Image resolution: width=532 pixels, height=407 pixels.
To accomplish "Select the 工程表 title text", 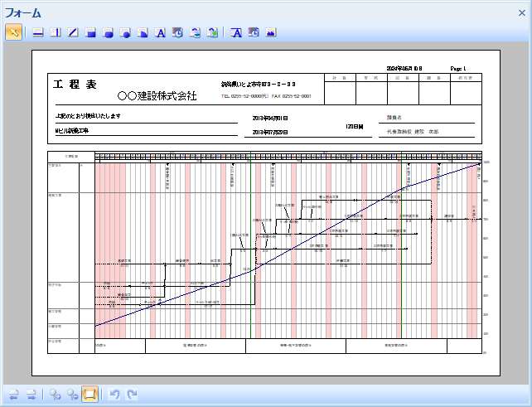I will (x=75, y=85).
